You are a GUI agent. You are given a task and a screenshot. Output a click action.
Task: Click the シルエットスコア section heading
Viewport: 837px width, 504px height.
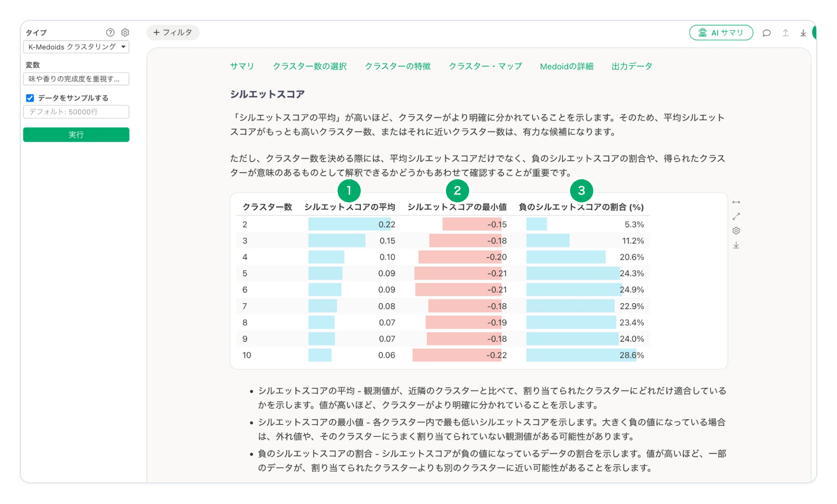(267, 94)
